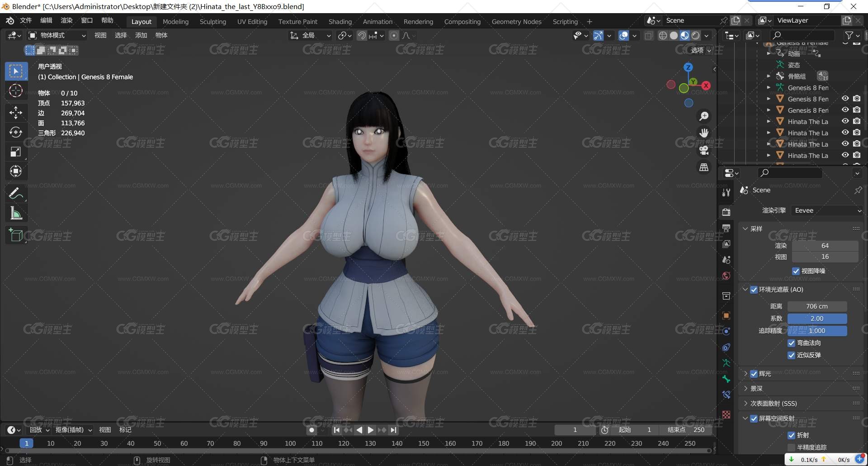Open the Tool properties tab
Screen dimensions: 868x466
726,192
